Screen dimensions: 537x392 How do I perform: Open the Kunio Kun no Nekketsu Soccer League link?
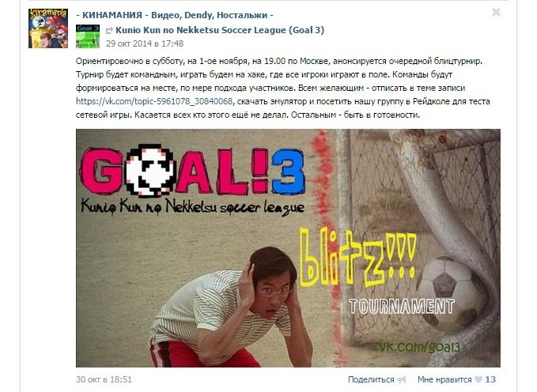pyautogui.click(x=220, y=30)
